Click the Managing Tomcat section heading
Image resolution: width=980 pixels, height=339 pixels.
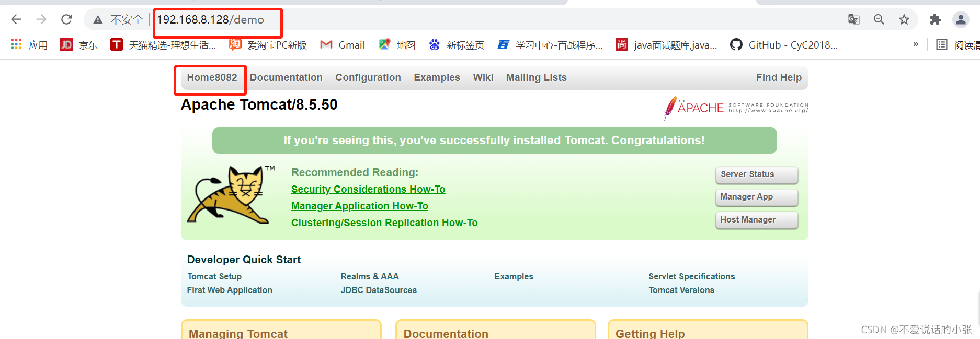tap(238, 333)
